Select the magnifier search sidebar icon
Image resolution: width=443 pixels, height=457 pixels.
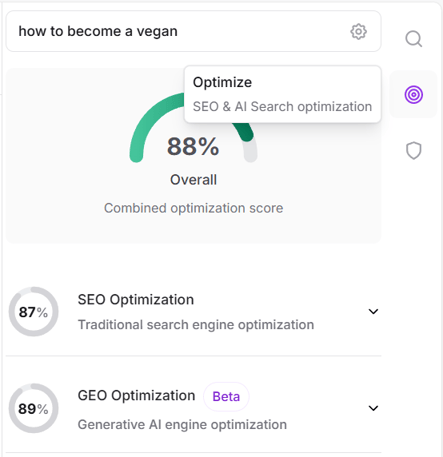tap(414, 39)
